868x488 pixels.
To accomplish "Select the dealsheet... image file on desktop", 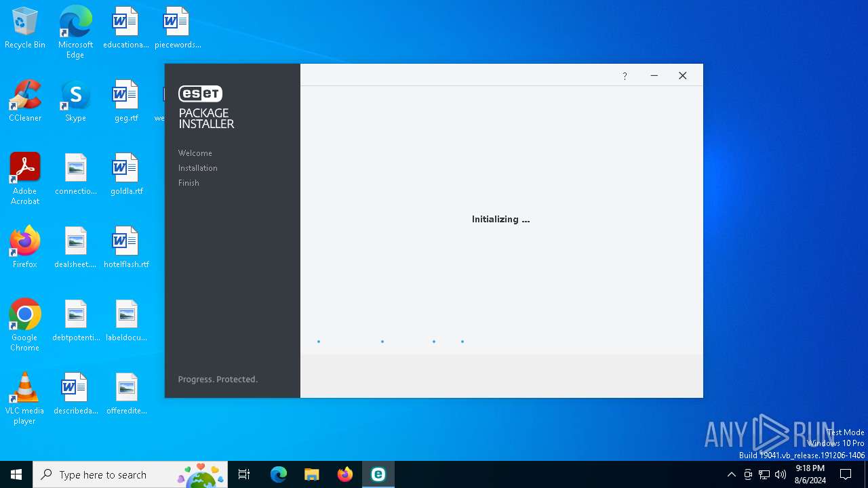I will (x=75, y=248).
